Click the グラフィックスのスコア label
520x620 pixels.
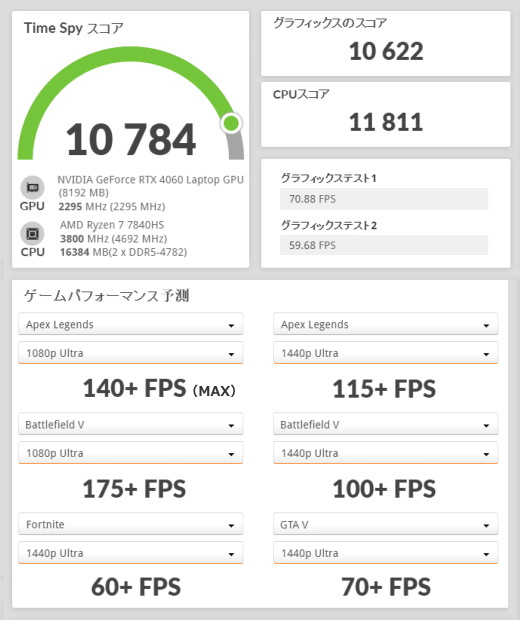(330, 23)
